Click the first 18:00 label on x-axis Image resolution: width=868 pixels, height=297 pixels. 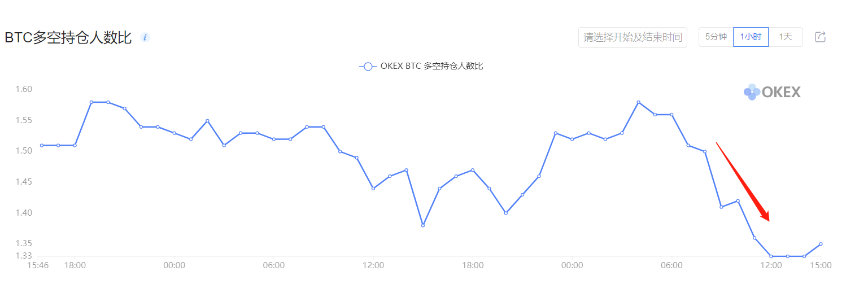point(75,265)
